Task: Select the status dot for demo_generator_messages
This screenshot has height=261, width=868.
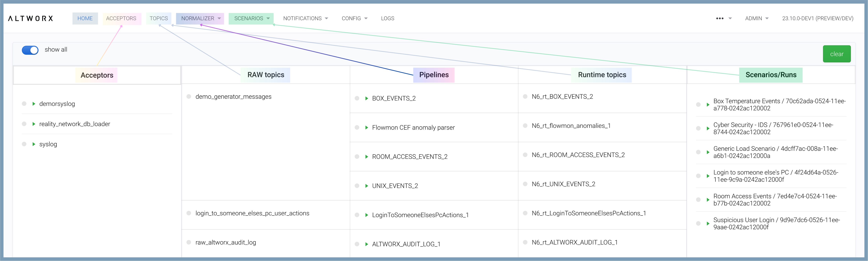Action: 189,97
